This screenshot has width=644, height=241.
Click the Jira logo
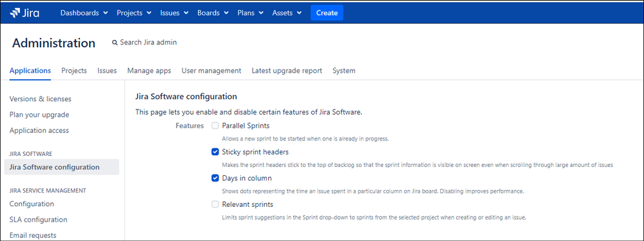point(24,13)
